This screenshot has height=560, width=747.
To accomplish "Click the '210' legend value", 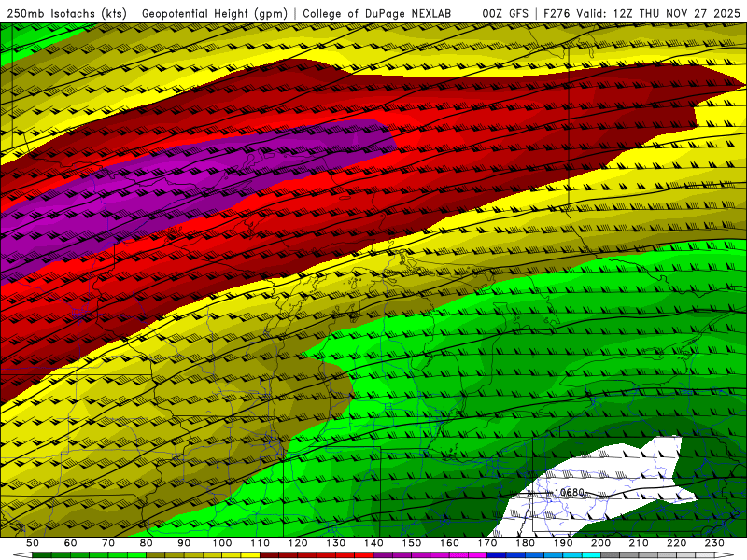I will 639,543.
